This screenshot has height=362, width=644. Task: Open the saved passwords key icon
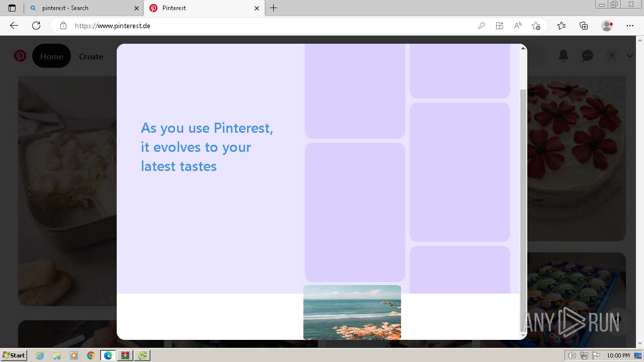pyautogui.click(x=481, y=26)
